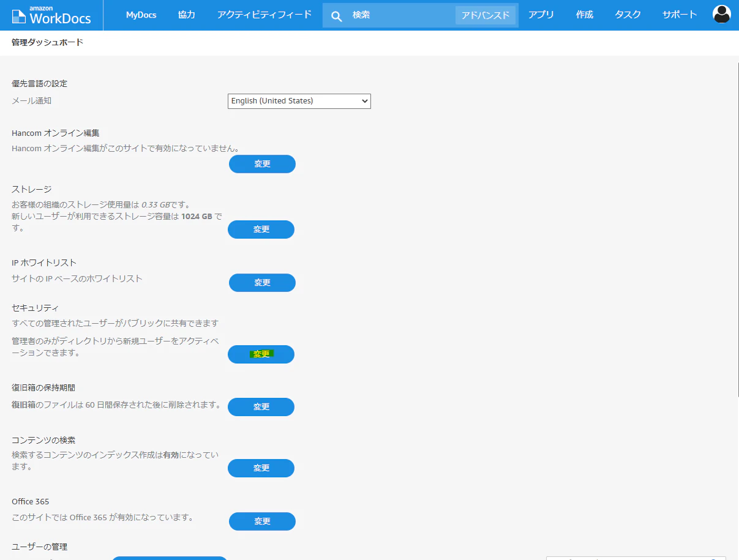Click the search magnifier icon
This screenshot has width=739, height=560.
pos(337,15)
